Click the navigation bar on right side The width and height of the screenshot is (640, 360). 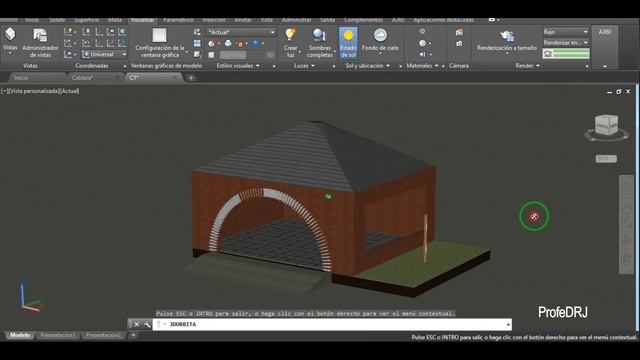(x=627, y=224)
